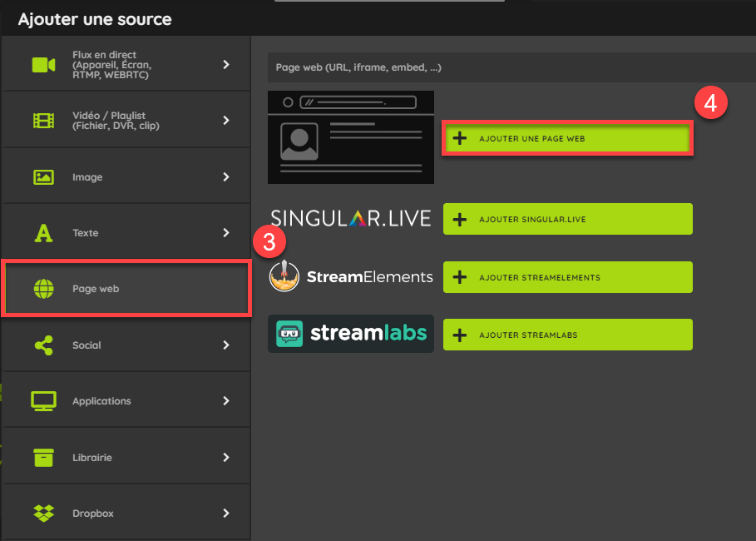Click the green camera icon for Flux en direct
The width and height of the screenshot is (756, 541).
[x=43, y=65]
